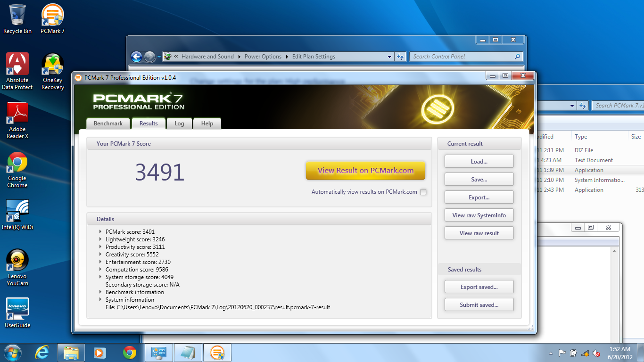Open the Action Center flag in the tray
Screen dimensions: 644x362
562,353
